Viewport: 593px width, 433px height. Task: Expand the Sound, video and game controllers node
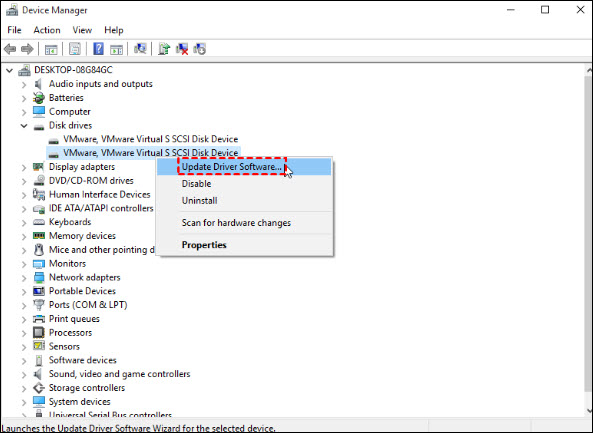point(24,374)
